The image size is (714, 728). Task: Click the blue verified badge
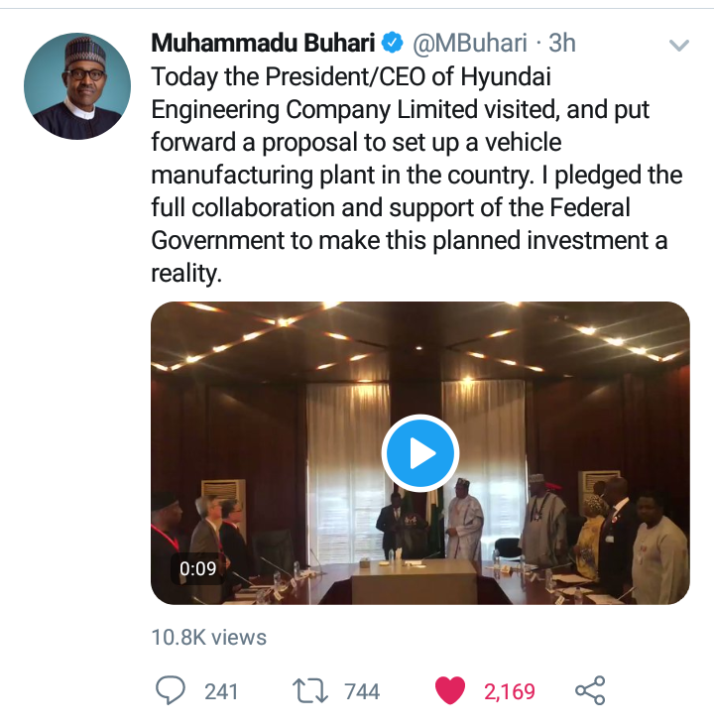point(393,44)
